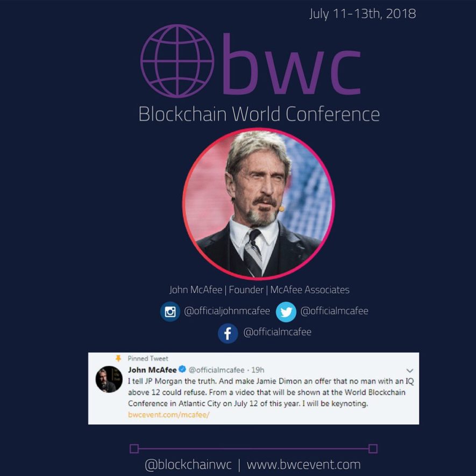Screen dimensions: 476x476
Task: Click the purple globe logo
Action: click(x=177, y=61)
